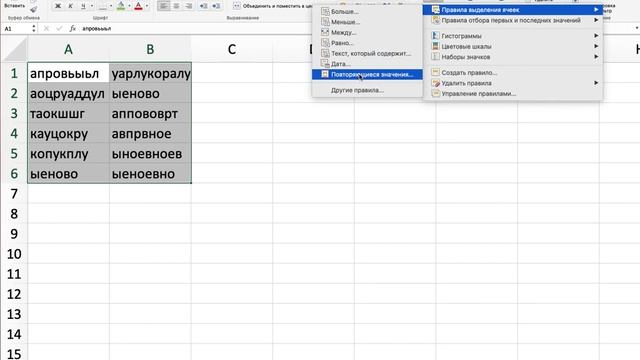Toggle bold formatting (Ж)
This screenshot has width=640, height=360.
[58, 6]
